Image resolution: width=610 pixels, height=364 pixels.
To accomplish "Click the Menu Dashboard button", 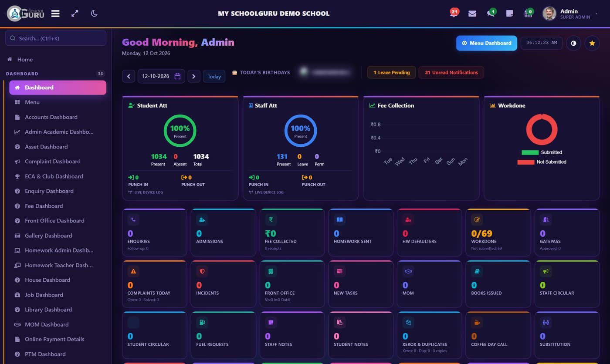I will click(487, 43).
